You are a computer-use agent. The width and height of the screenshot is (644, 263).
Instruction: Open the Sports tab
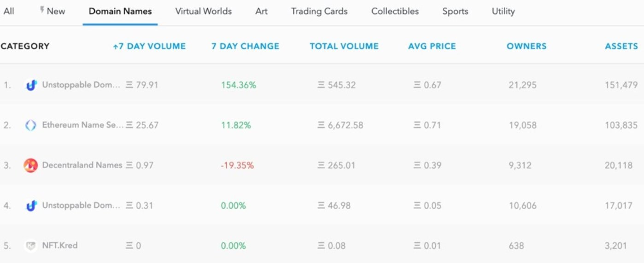tap(455, 11)
